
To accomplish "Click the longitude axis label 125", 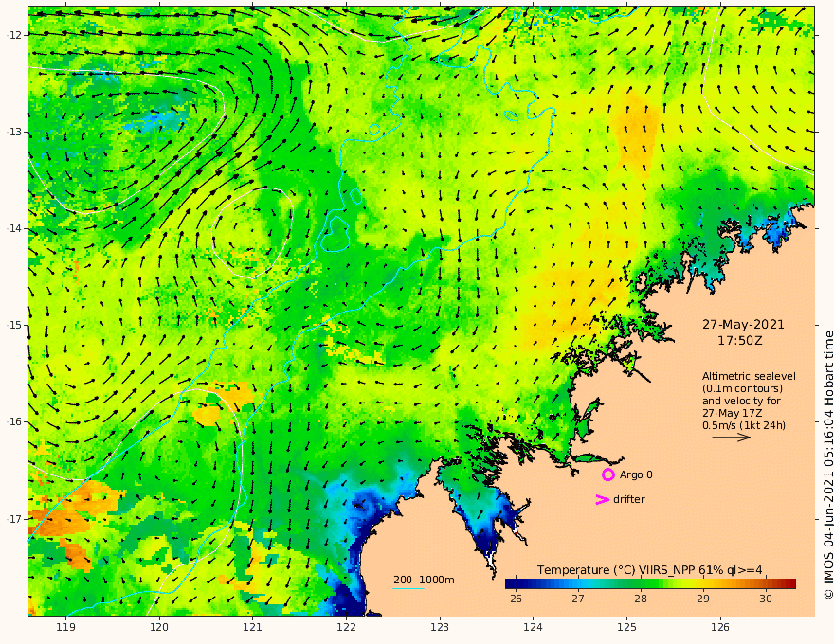I will tap(626, 627).
